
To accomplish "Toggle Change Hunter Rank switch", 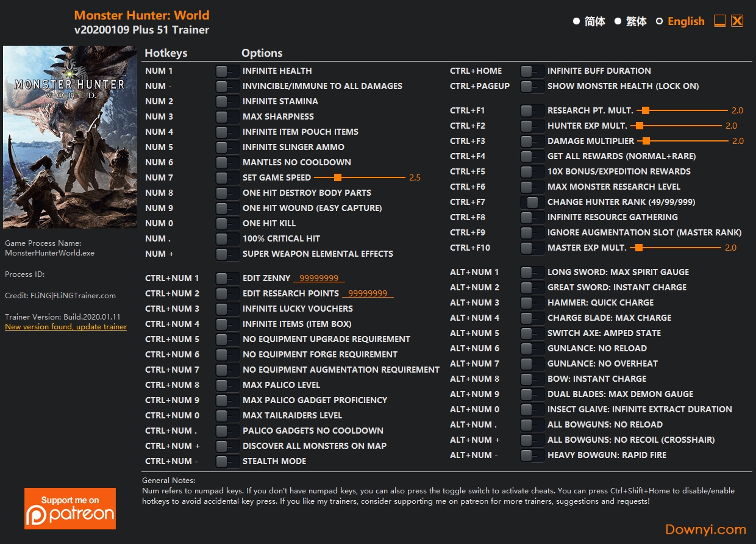I will point(532,202).
